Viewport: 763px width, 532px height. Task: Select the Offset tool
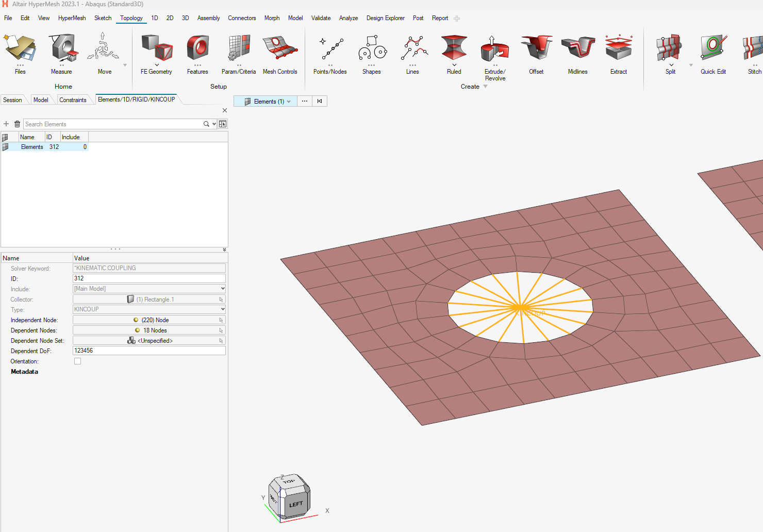[536, 54]
